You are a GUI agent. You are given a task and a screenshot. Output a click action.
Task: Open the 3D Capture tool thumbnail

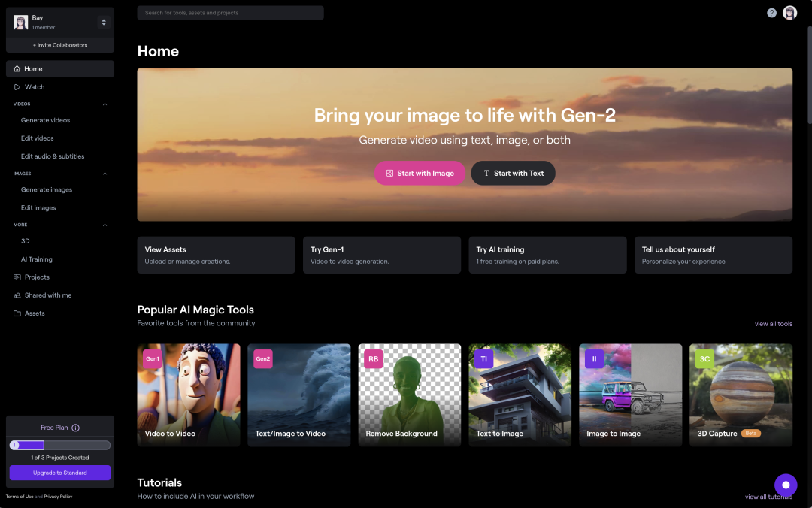741,395
